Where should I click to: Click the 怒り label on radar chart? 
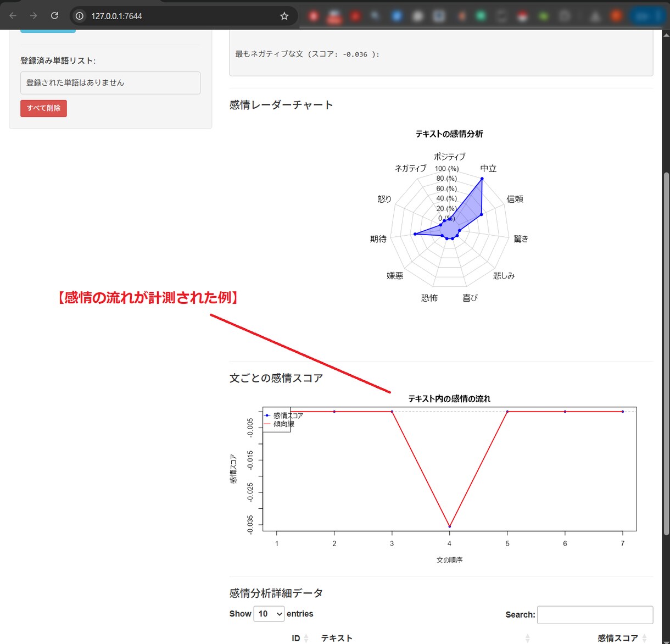(x=384, y=199)
